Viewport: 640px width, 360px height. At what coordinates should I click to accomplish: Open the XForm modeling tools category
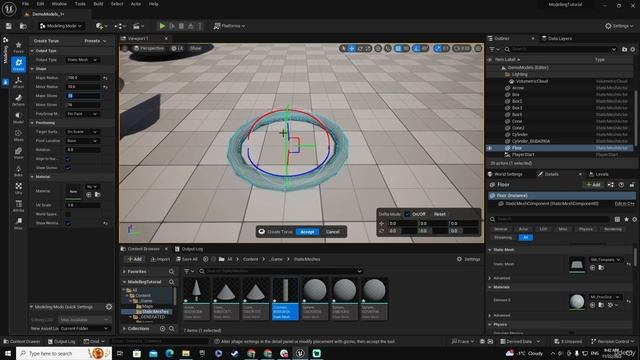pos(18,82)
